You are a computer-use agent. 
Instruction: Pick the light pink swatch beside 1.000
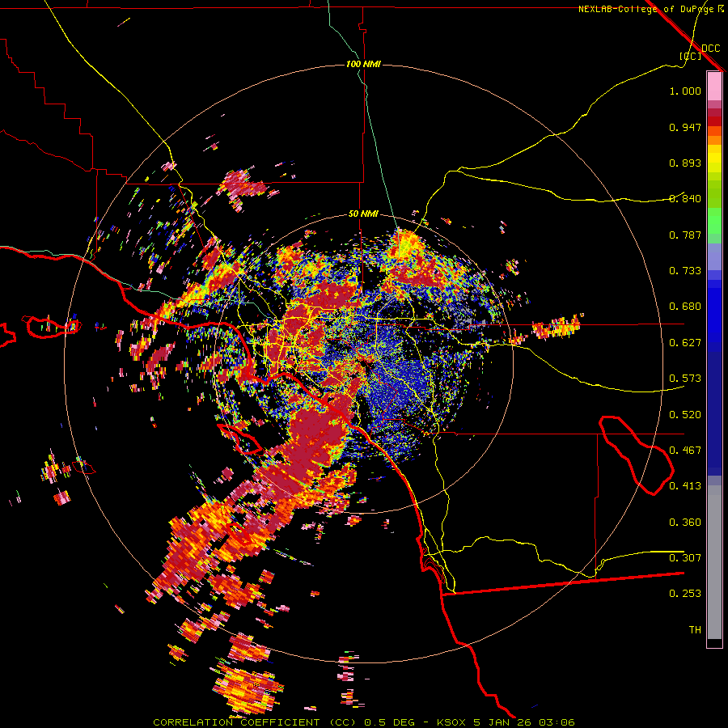(714, 87)
